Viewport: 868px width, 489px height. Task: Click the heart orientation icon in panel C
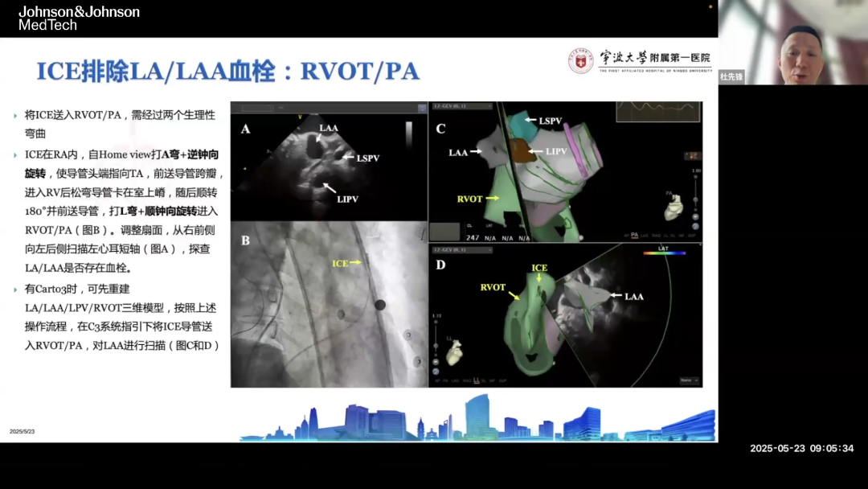coord(674,206)
